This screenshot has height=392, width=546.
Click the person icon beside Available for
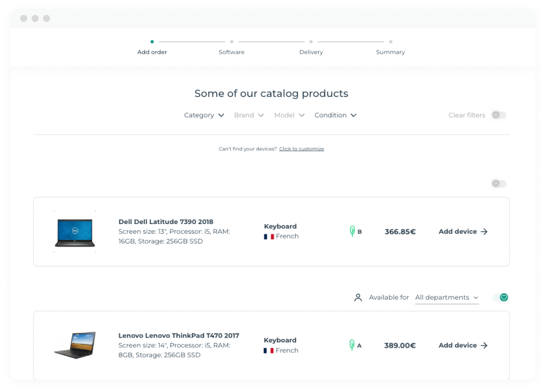[358, 298]
